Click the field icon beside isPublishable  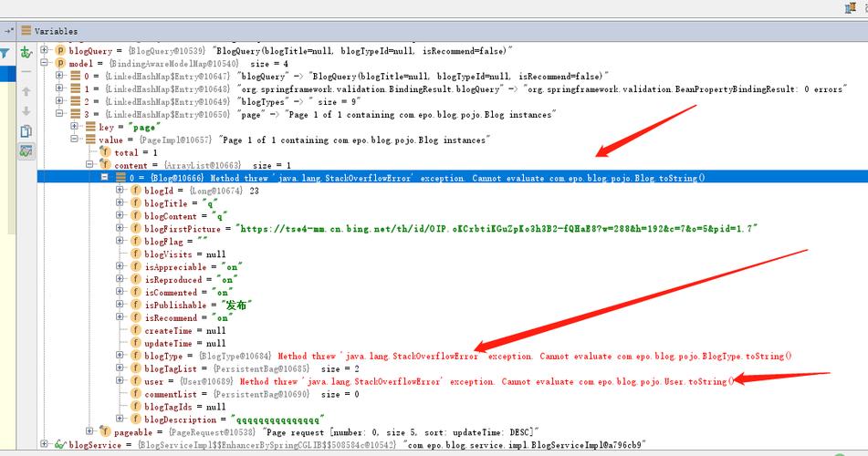(136, 305)
